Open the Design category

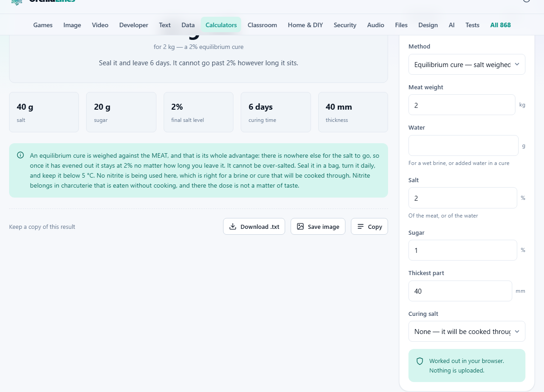click(x=428, y=25)
